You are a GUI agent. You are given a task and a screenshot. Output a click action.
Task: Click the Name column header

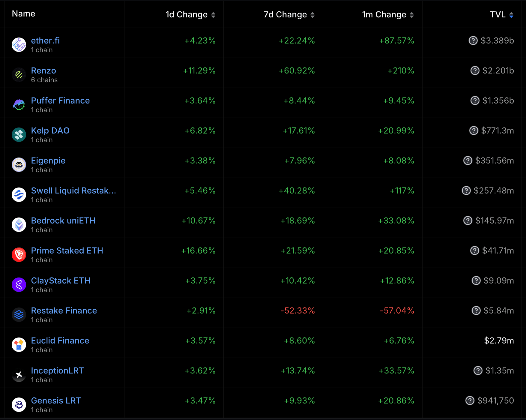click(x=23, y=14)
